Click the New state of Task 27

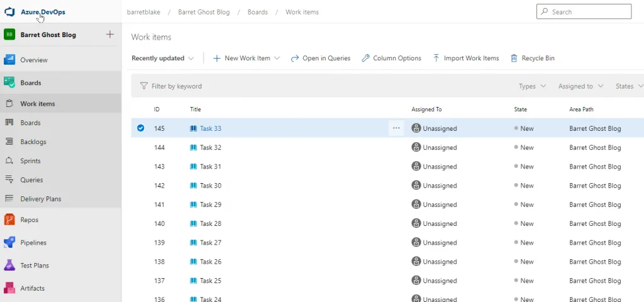pos(524,242)
